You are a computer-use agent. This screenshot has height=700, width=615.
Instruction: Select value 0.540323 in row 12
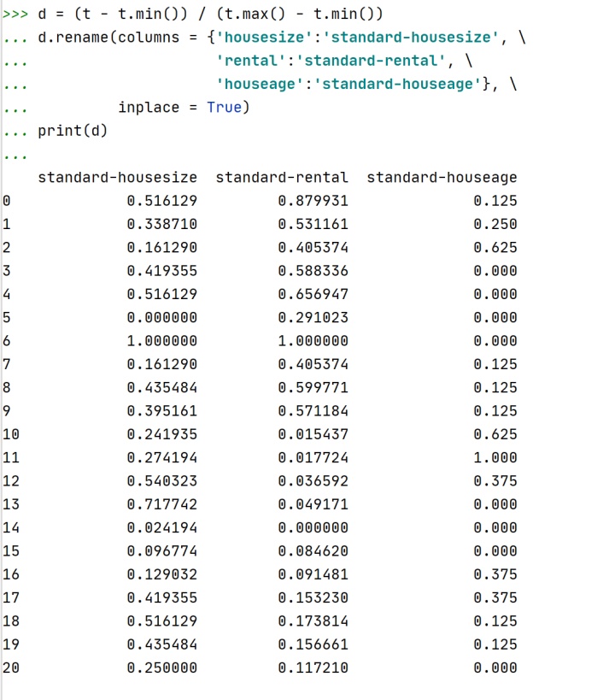pyautogui.click(x=162, y=481)
